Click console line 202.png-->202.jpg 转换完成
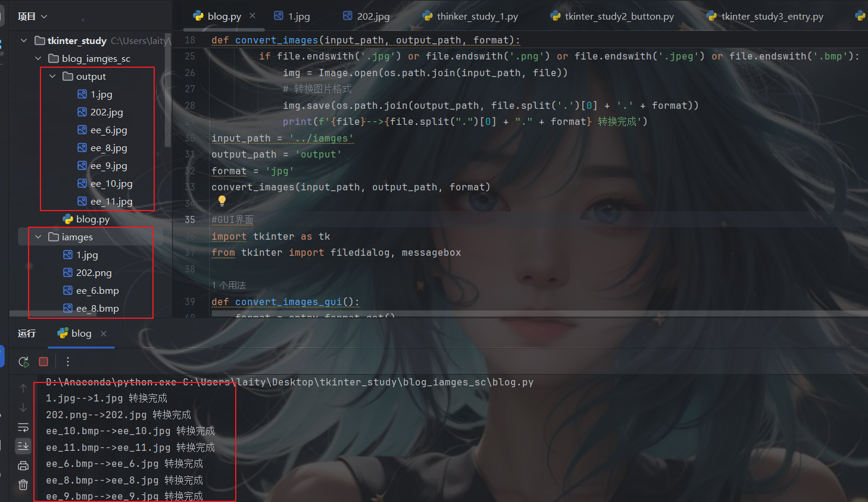This screenshot has height=502, width=868. point(118,415)
